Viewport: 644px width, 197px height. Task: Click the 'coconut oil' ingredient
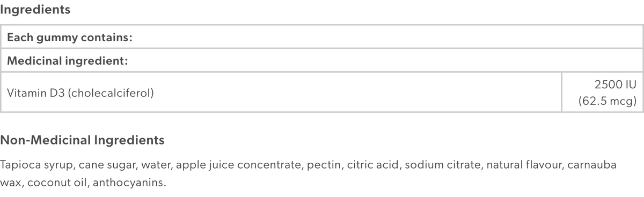coord(57,183)
